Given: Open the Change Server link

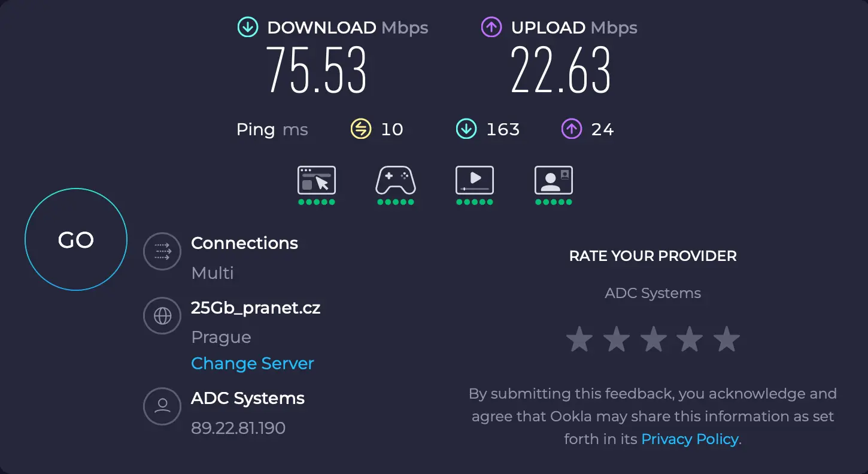Looking at the screenshot, I should pos(252,363).
